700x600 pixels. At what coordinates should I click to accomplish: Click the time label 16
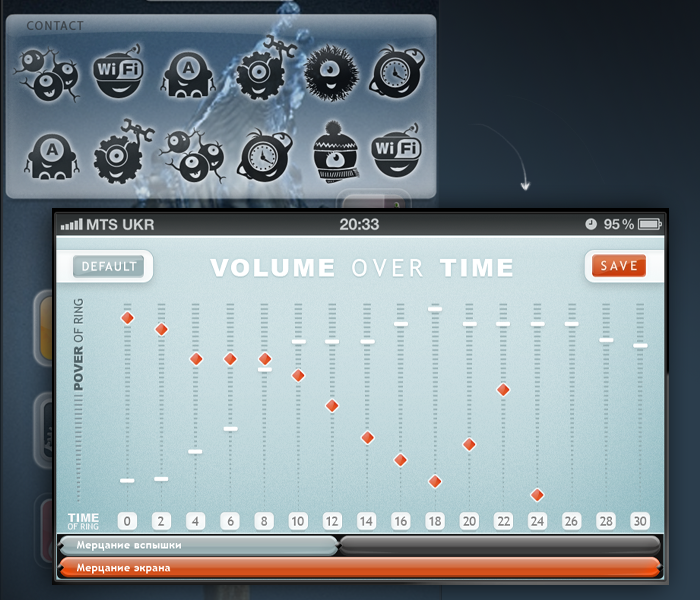pyautogui.click(x=400, y=521)
